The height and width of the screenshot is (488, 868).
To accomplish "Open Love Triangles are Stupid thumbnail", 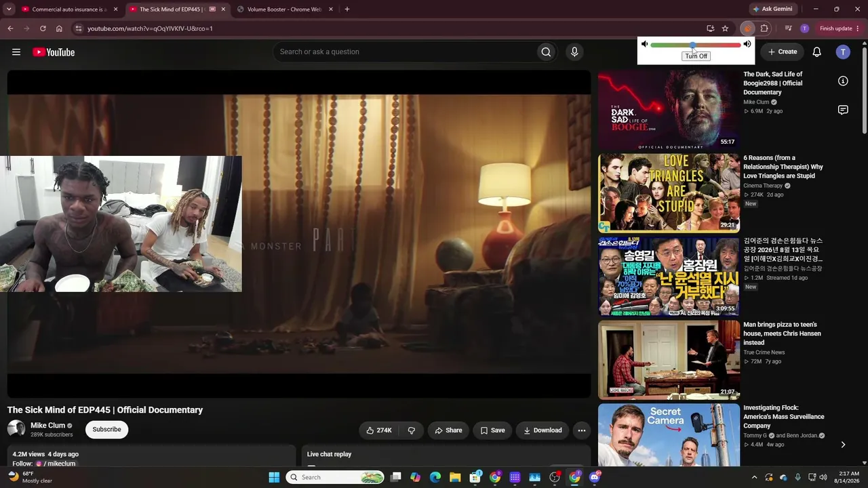I will [x=669, y=193].
